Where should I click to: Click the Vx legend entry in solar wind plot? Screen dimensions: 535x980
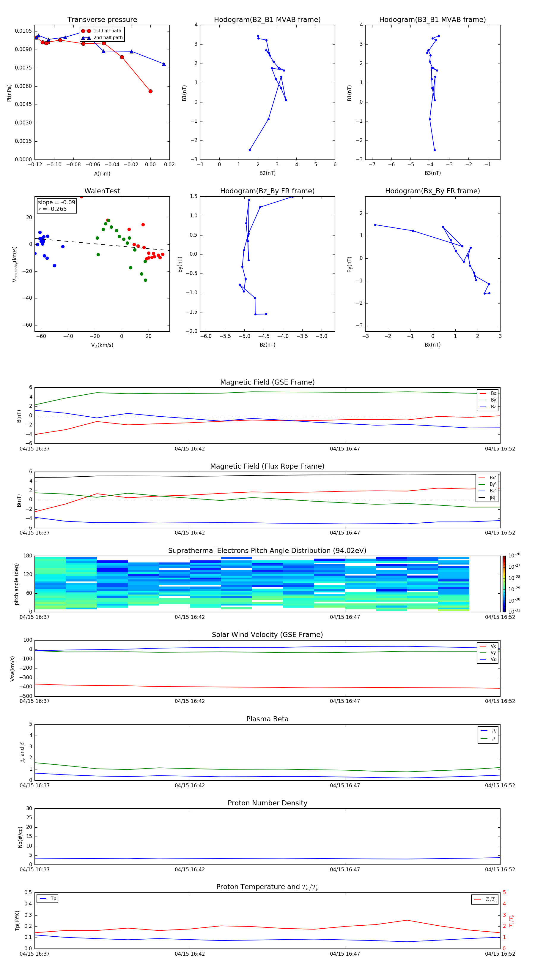[x=488, y=646]
